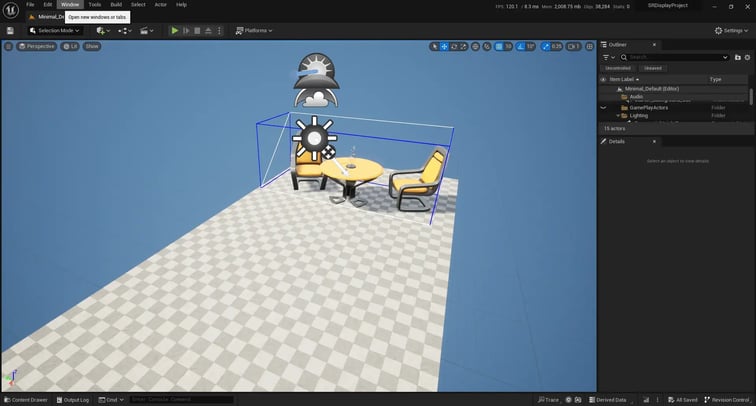
Task: Open the Select menu
Action: (x=138, y=4)
